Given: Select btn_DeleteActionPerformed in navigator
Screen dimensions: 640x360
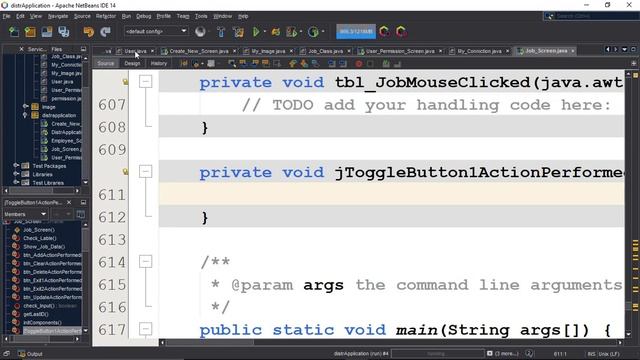Looking at the screenshot, I should point(52,272).
